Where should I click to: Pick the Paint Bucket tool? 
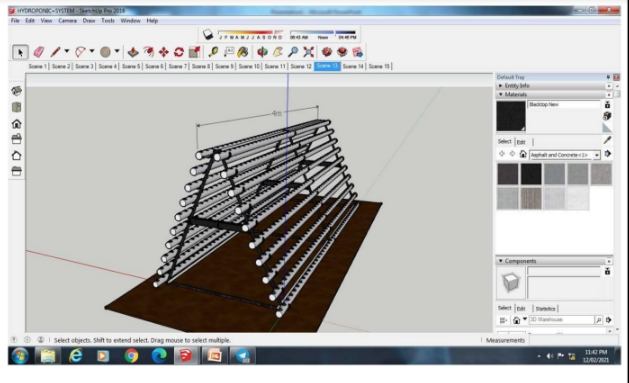[243, 52]
